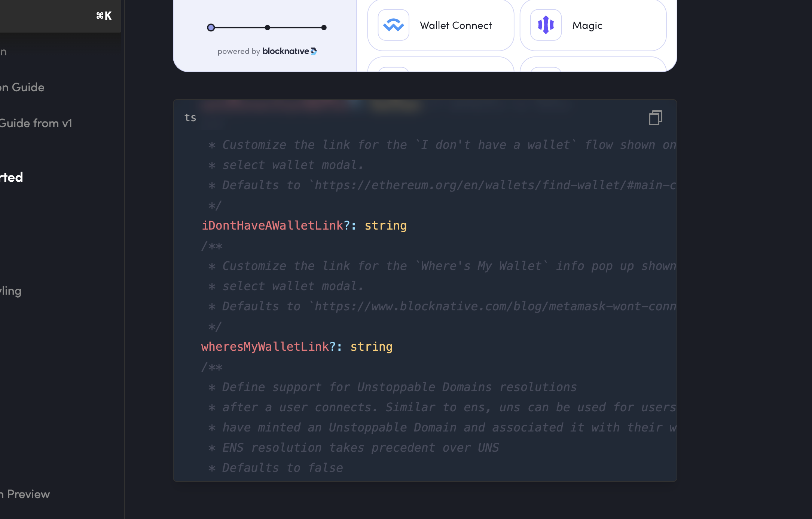Click the copy code icon in the code block
This screenshot has width=812, height=519.
coord(655,118)
